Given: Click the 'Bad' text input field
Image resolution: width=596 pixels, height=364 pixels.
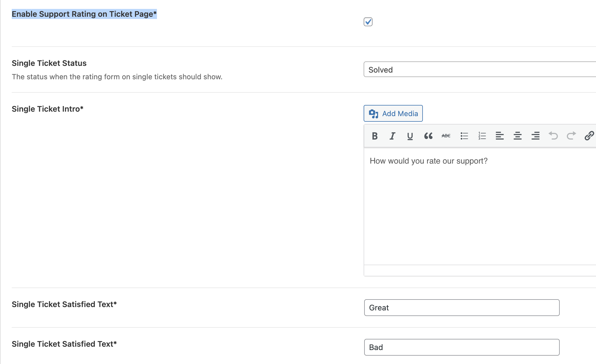Looking at the screenshot, I should tap(461, 347).
